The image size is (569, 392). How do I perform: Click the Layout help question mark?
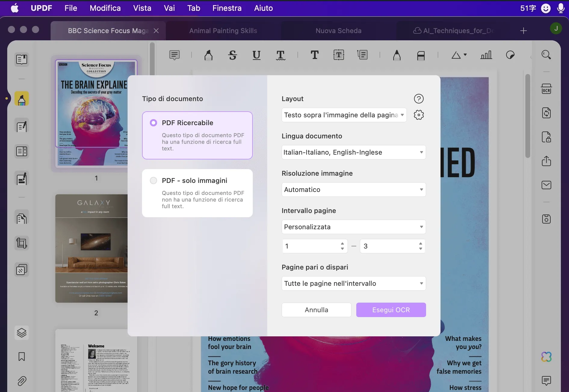(x=419, y=99)
